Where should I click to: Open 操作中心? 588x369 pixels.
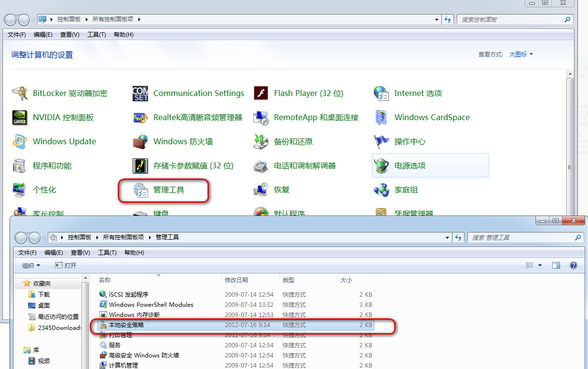(400, 141)
